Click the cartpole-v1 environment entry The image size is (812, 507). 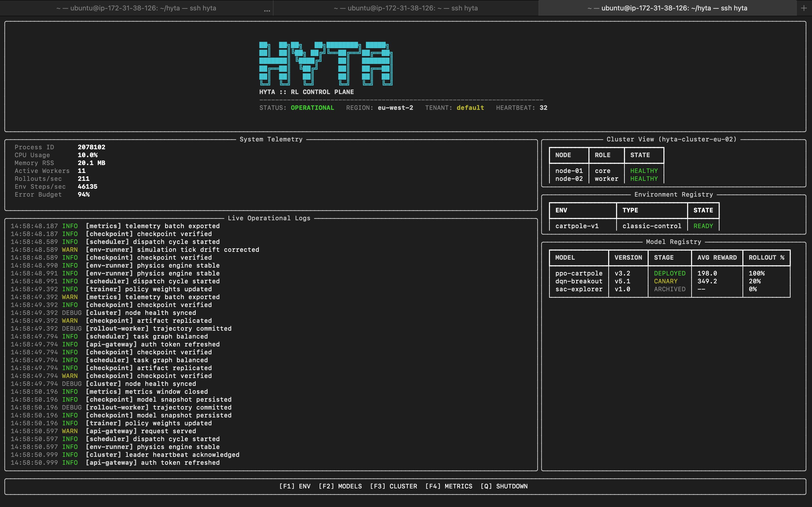pos(577,226)
